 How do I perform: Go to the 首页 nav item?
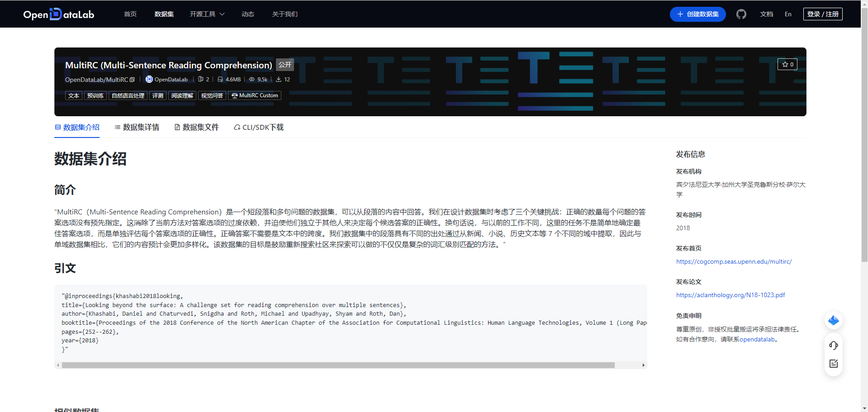(130, 14)
